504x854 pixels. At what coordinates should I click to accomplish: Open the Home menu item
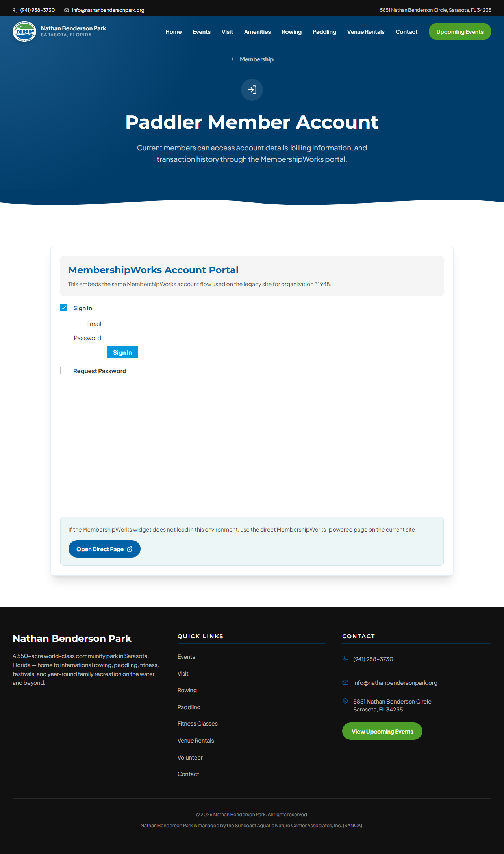click(x=173, y=32)
